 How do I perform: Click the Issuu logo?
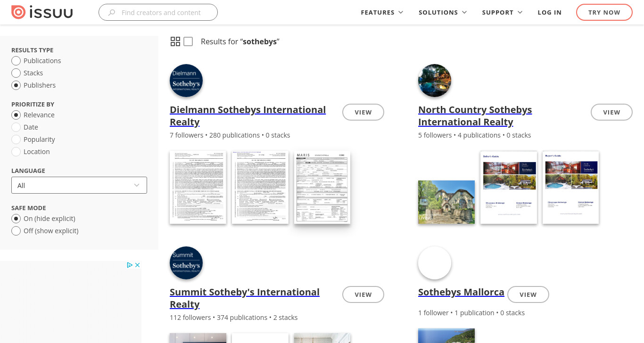tap(42, 12)
